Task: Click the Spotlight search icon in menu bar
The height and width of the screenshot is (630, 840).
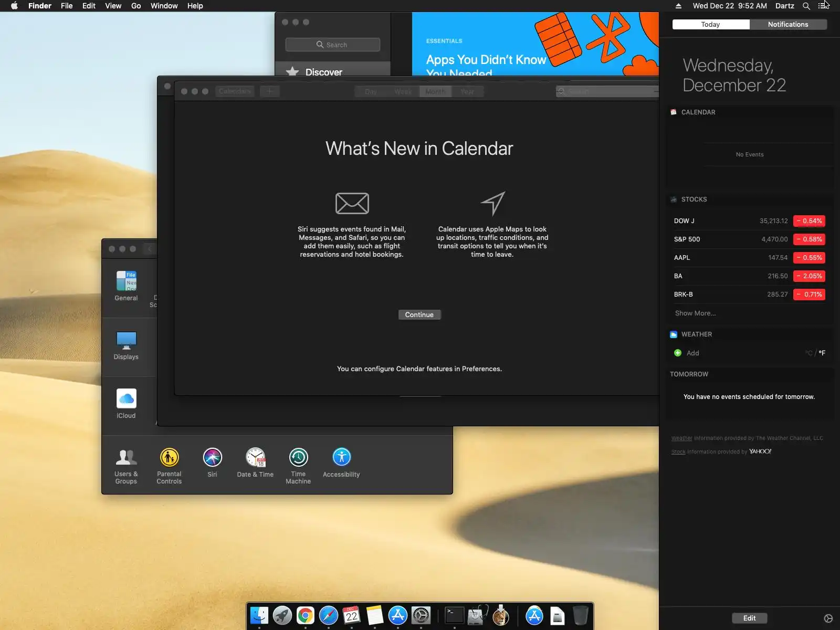Action: 806,6
